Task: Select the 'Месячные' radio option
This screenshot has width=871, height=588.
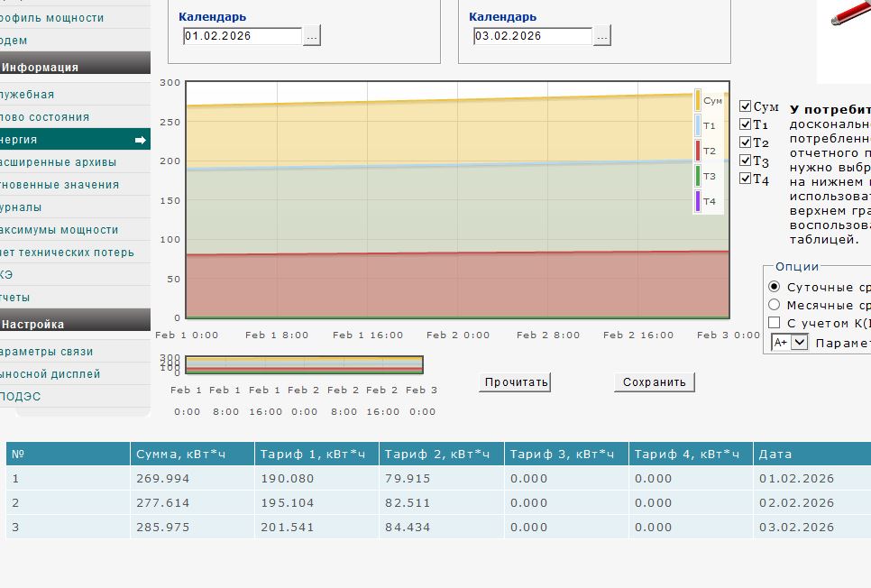Action: click(774, 305)
